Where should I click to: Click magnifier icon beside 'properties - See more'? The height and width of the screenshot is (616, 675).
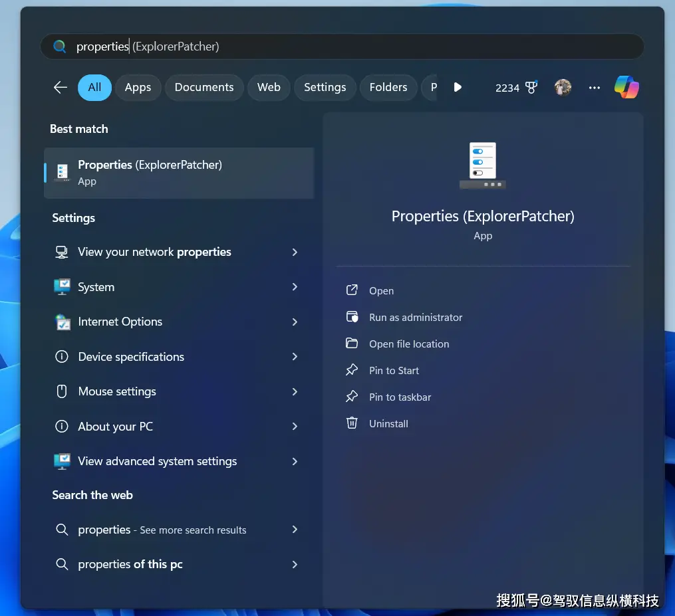point(62,530)
